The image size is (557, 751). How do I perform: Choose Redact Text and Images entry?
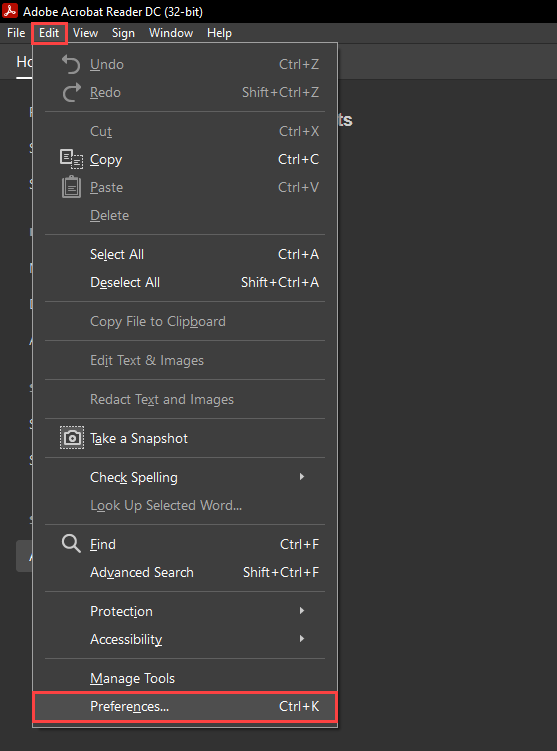[x=185, y=399]
